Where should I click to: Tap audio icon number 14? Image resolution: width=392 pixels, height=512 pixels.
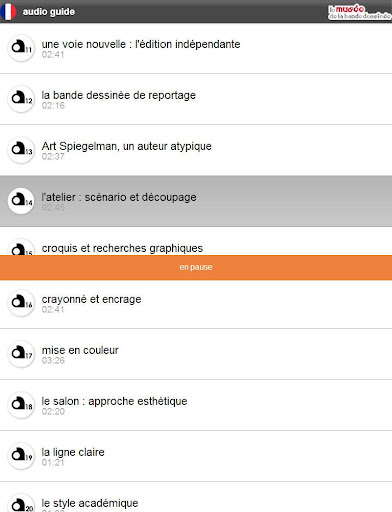coord(21,201)
